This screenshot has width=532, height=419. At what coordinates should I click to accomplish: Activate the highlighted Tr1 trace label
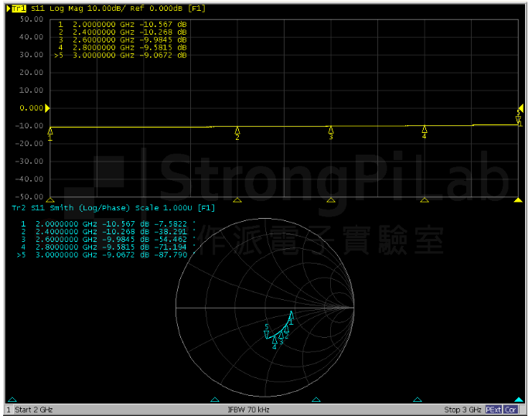(x=19, y=9)
